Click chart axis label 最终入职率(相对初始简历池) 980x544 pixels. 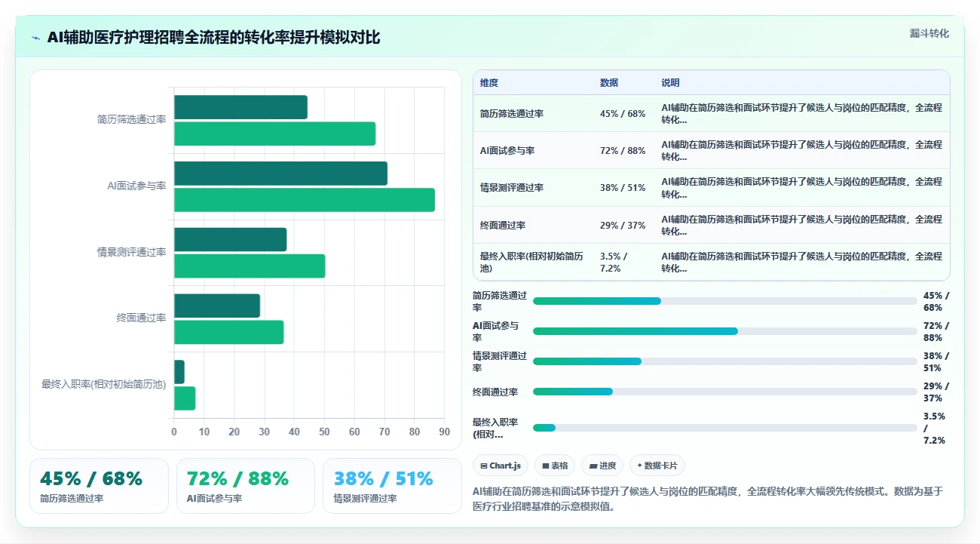pos(104,385)
